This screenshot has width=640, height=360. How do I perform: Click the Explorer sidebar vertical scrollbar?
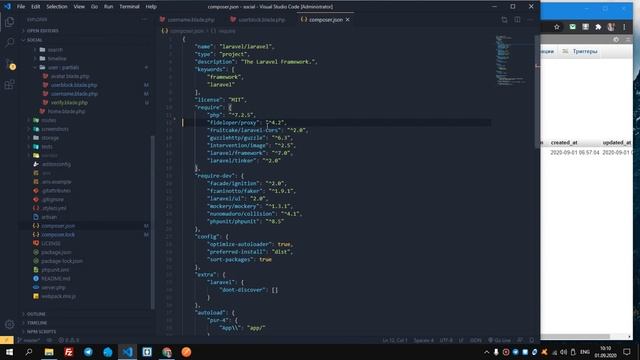click(x=153, y=222)
